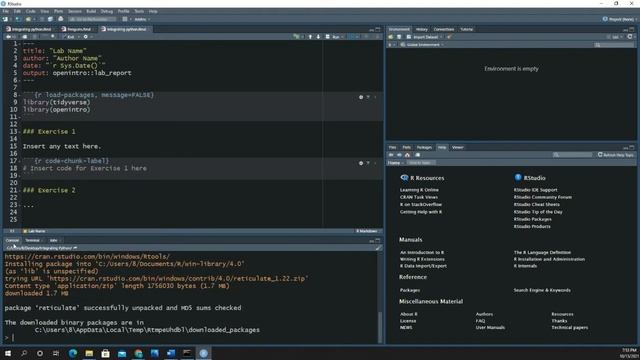640x360 pixels.
Task: Go to previous chunk with up arrow
Action: pos(310,37)
